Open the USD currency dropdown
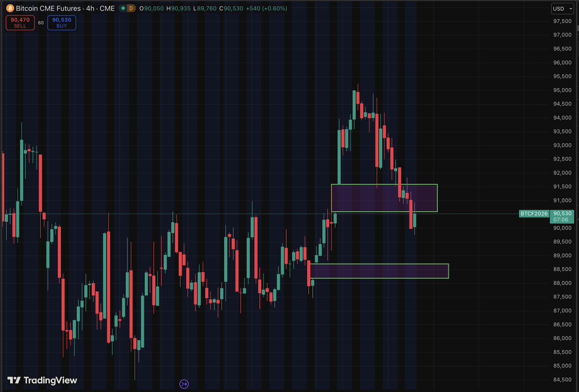Viewport: 579px width, 392px height. coord(562,9)
